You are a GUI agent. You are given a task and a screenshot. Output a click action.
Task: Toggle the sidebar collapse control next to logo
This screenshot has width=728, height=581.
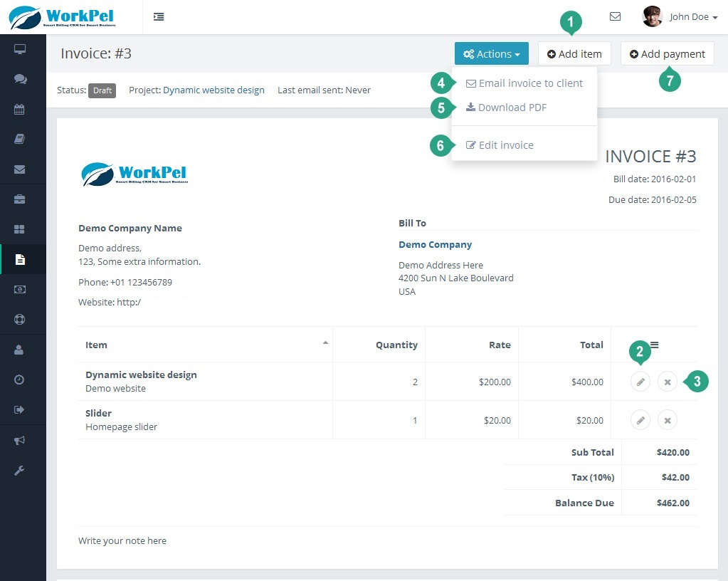(158, 16)
